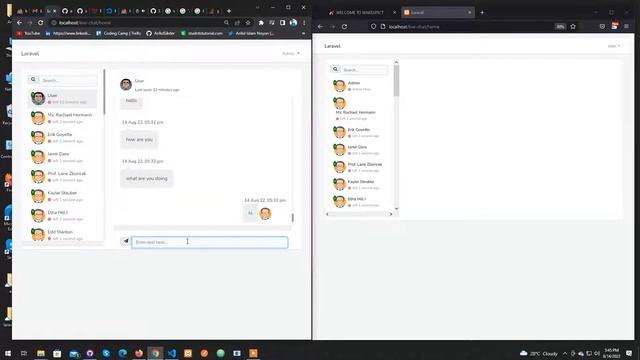Select Edd Stanton contact in Chrome list
The image size is (640, 360).
(x=63, y=235)
